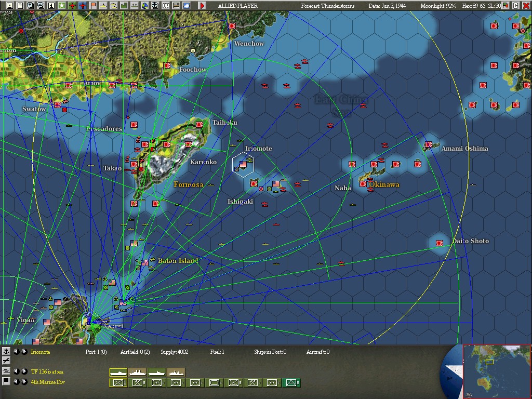This screenshot has height=399, width=532.
Task: Click the 'Airfield: 0 (2)' value
Action: point(135,352)
